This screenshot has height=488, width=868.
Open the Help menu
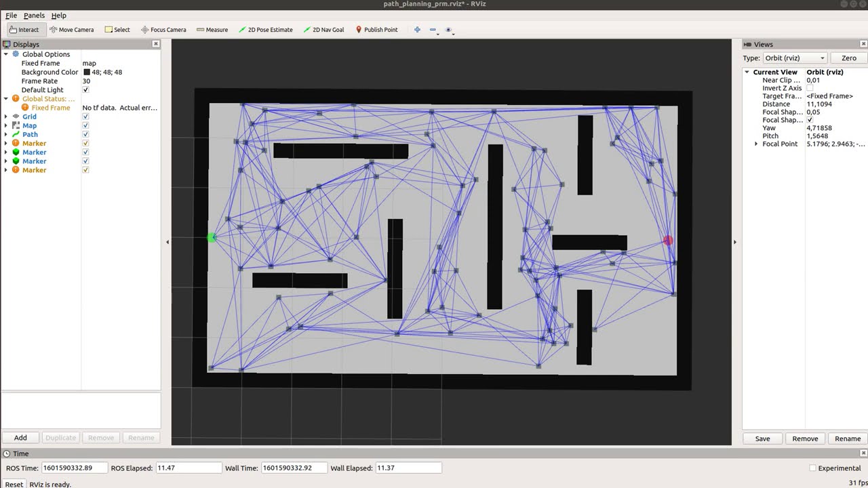click(x=59, y=15)
